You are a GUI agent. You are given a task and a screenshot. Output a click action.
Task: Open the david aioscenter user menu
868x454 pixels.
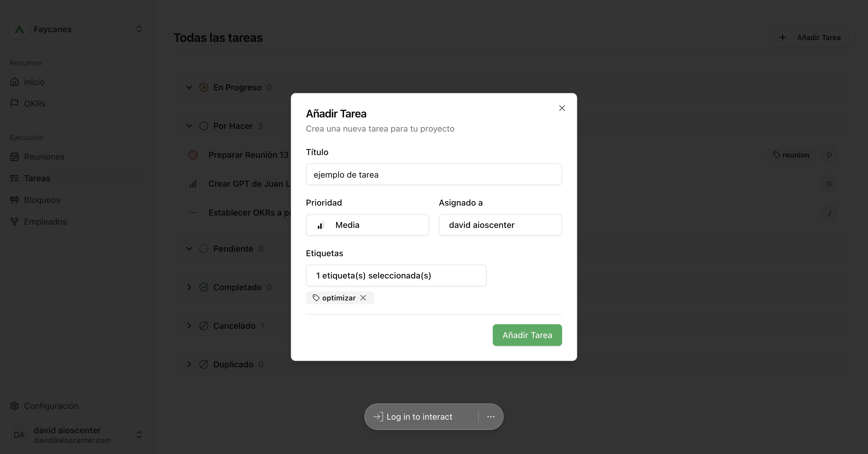(x=77, y=435)
